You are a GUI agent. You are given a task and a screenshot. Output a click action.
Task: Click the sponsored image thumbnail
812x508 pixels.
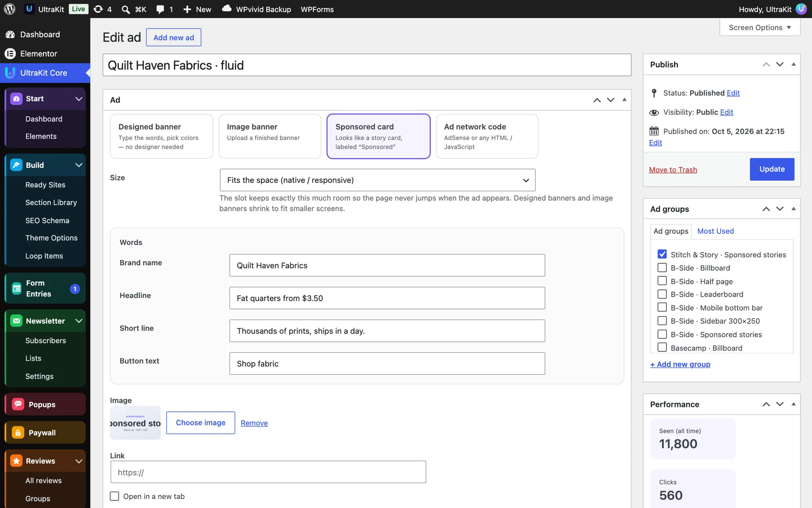coord(135,423)
